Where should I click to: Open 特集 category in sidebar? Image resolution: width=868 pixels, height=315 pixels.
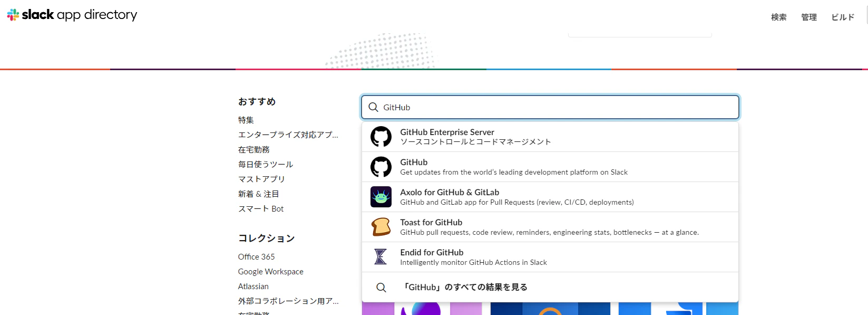(246, 120)
